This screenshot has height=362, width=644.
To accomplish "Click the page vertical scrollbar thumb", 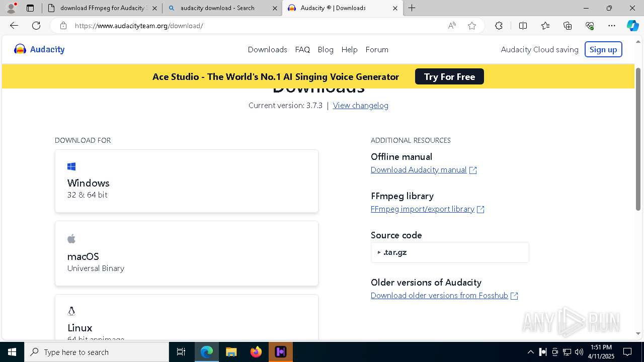I will (638, 139).
